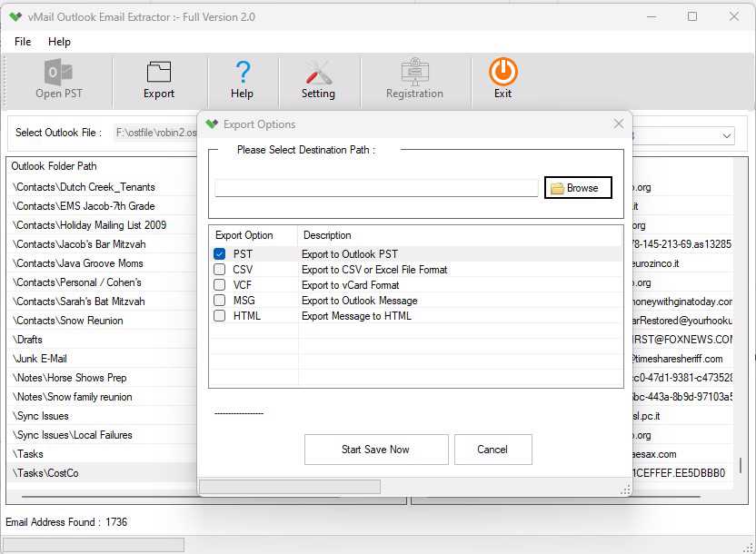Close the Export Options dialog
The image size is (756, 554).
click(619, 124)
